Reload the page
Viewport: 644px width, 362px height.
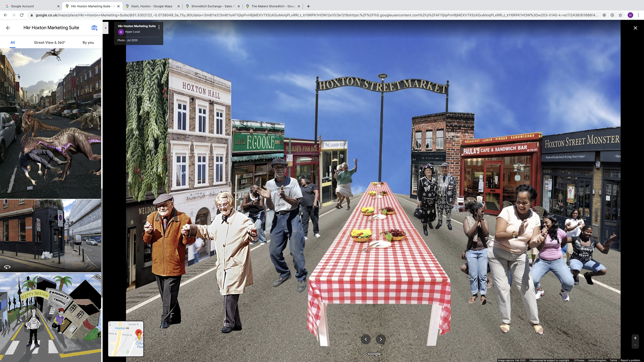click(x=22, y=15)
